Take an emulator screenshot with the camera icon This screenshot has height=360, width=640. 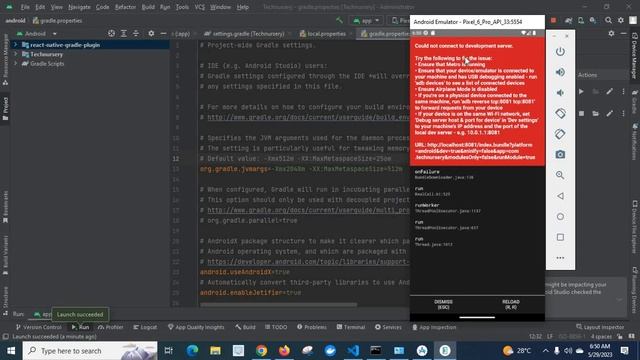[x=560, y=155]
